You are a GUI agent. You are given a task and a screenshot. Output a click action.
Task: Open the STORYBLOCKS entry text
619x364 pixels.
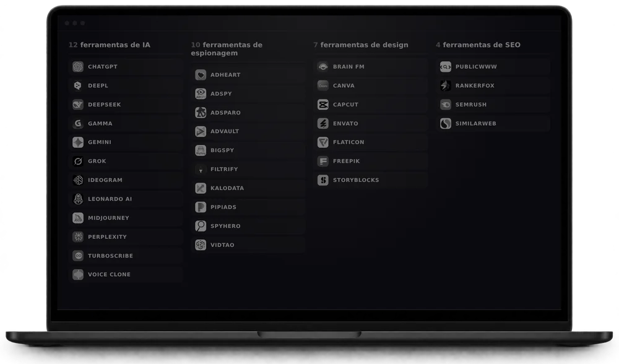[356, 180]
